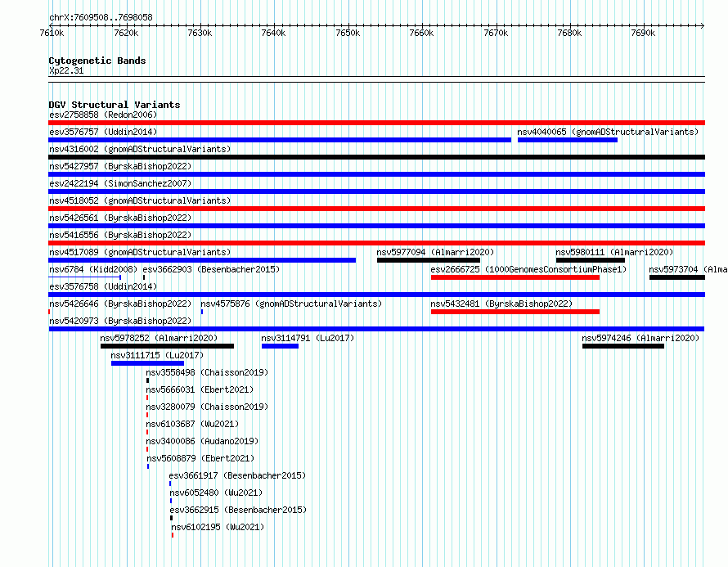The height and width of the screenshot is (567, 728).
Task: Click esv2666725 (1000GenomesConsortiumPhase1) label
Action: tap(528, 269)
